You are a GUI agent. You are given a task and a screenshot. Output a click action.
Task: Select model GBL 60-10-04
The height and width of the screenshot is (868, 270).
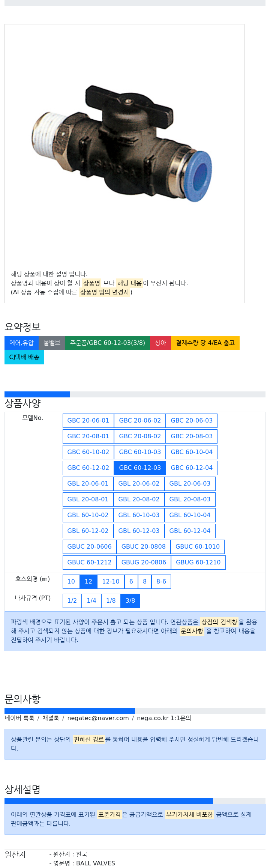(190, 515)
